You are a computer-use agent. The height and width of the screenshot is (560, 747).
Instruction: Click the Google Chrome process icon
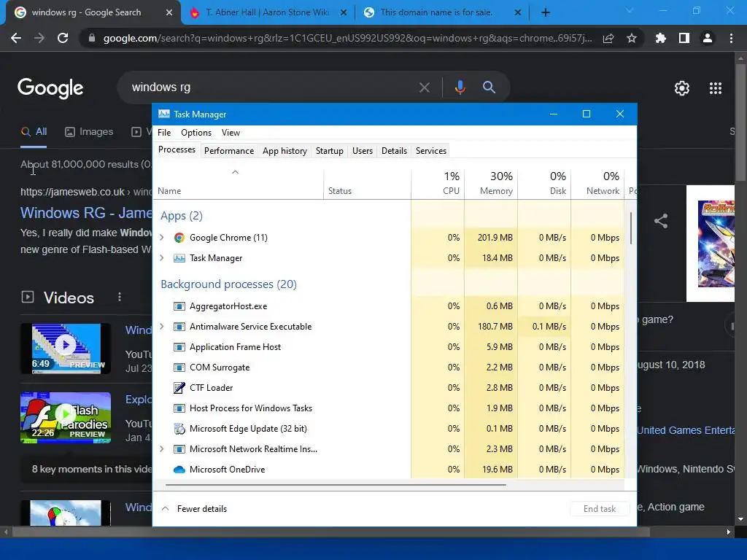coord(179,238)
